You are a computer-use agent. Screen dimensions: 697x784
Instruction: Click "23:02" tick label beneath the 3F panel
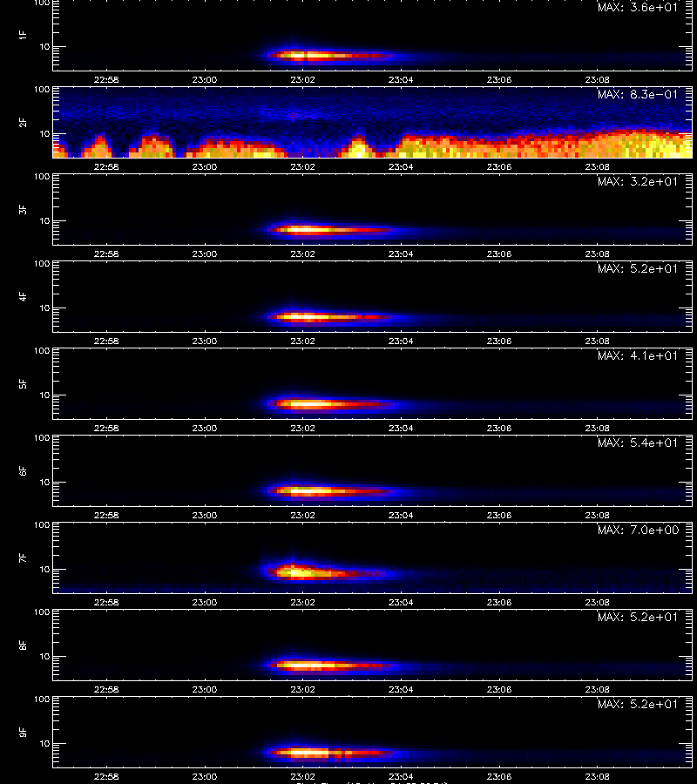[x=302, y=254]
